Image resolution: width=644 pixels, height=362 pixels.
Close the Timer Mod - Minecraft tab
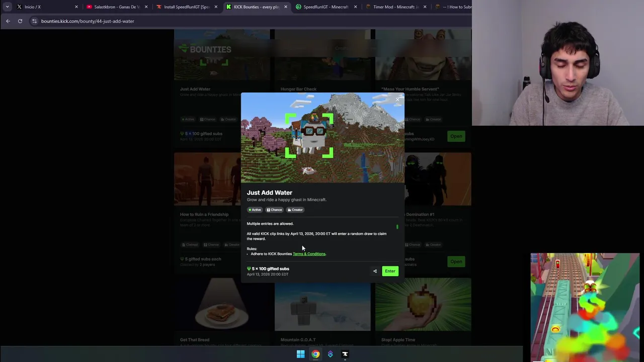pyautogui.click(x=425, y=7)
